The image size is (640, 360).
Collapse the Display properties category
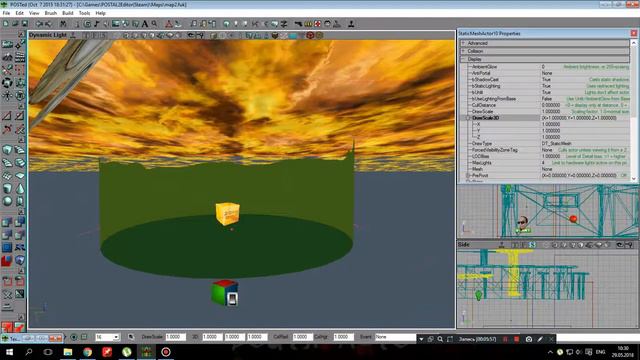(x=463, y=59)
